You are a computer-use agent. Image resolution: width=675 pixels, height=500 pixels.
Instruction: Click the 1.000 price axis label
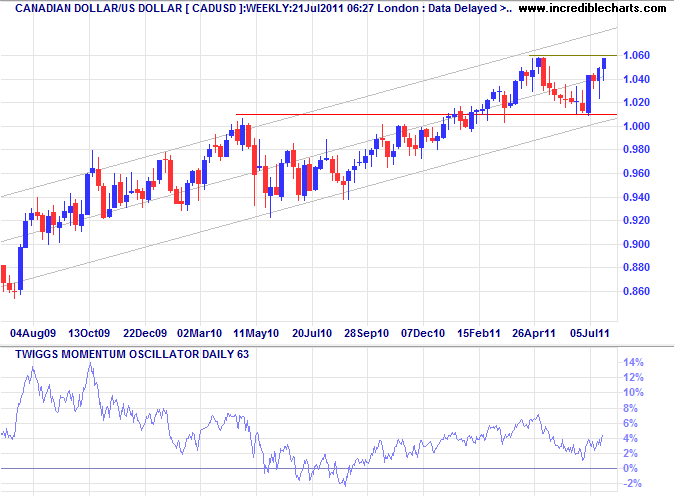636,126
